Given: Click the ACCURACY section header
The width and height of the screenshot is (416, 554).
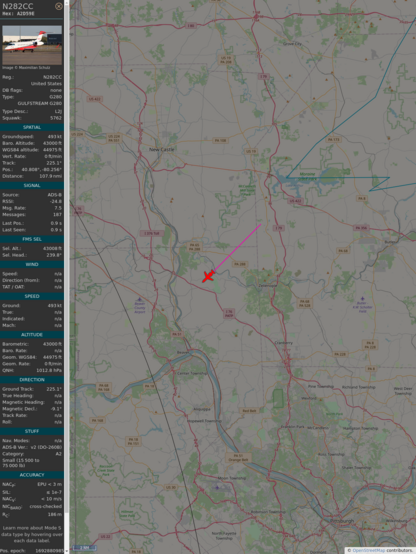Looking at the screenshot, I should 32,475.
